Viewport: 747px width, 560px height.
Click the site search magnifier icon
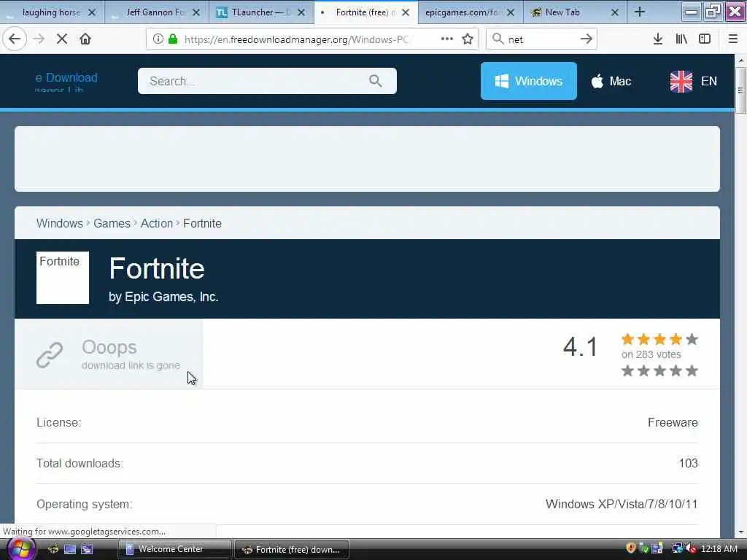[376, 81]
